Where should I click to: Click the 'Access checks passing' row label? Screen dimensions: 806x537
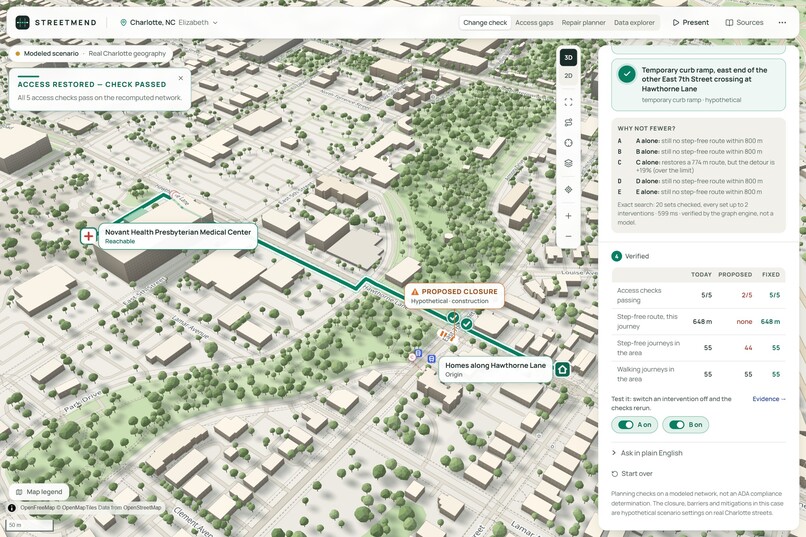click(639, 295)
